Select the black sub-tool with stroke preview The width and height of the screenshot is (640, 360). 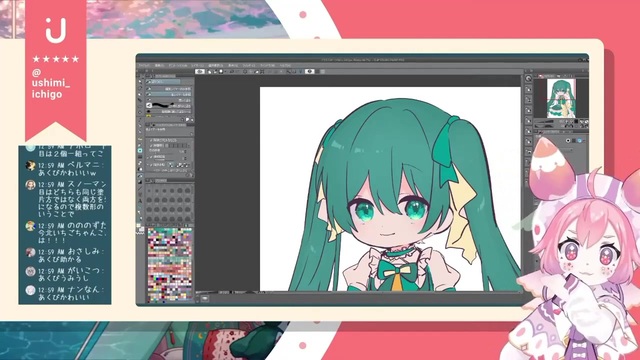169,105
